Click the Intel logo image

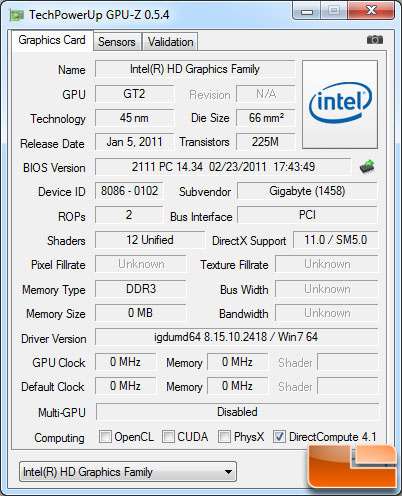click(340, 104)
